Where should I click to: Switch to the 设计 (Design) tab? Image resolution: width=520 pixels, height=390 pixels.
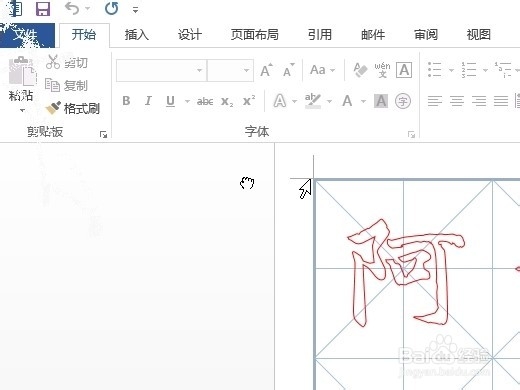190,35
